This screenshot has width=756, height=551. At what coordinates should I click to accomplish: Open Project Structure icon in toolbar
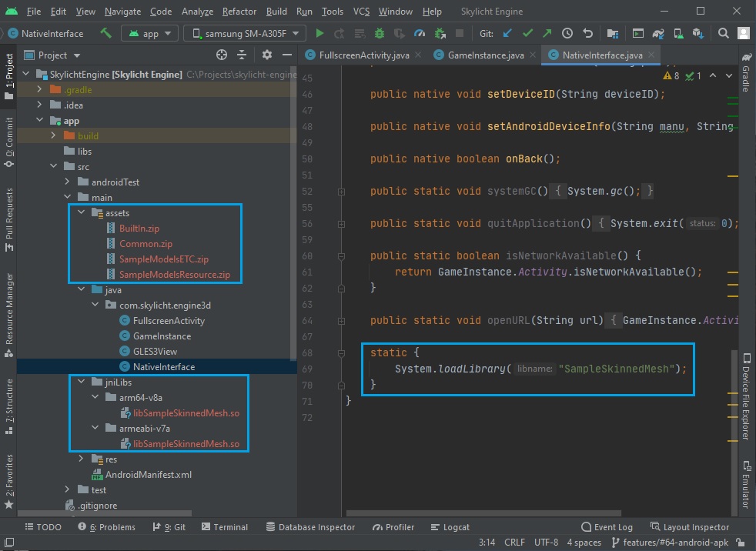click(x=612, y=33)
